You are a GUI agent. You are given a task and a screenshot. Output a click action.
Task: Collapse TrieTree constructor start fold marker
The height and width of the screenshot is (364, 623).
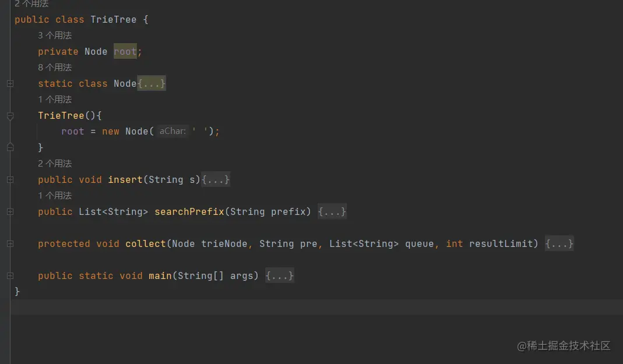coord(10,116)
